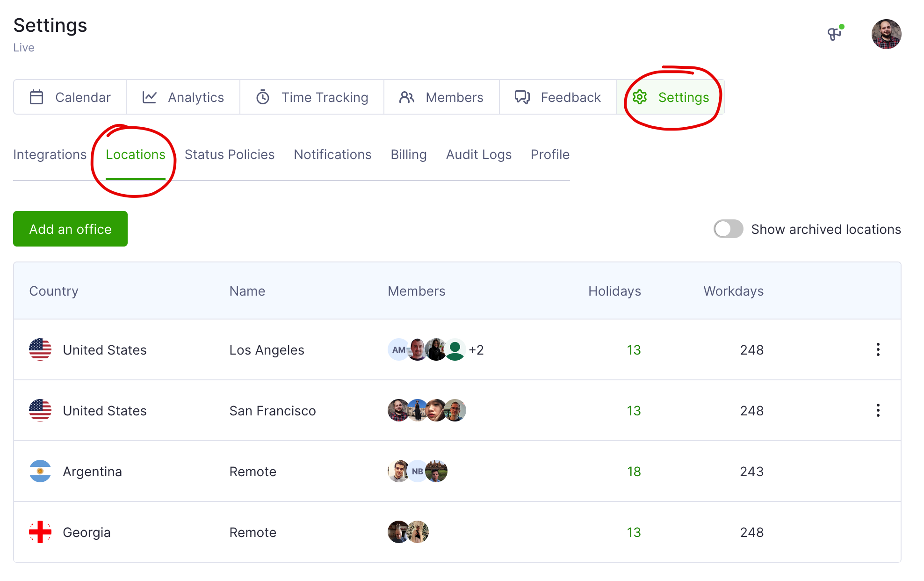The image size is (924, 581).
Task: Click holidays count 13 for Los Angeles
Action: 634,350
